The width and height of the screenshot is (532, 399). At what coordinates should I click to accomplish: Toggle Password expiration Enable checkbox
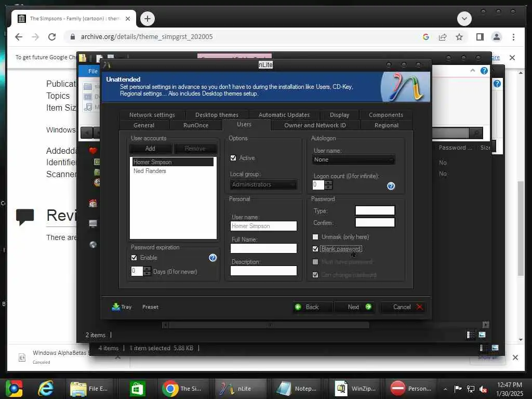pos(134,258)
